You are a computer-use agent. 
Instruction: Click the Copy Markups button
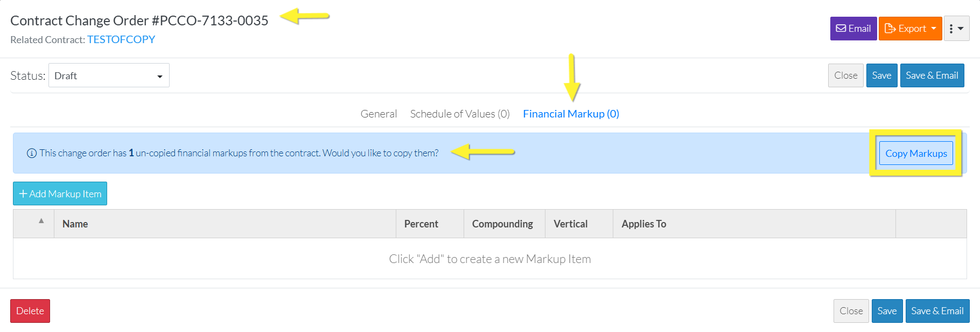coord(916,153)
